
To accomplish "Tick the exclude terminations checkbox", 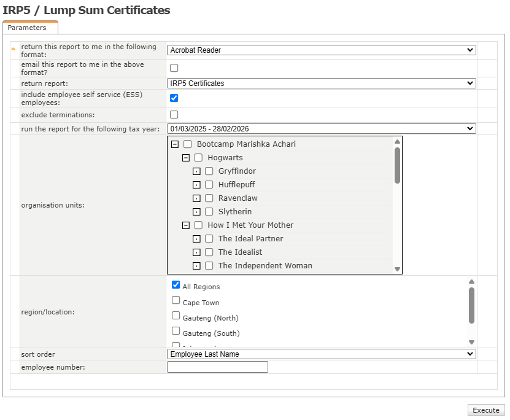I will coord(174,115).
